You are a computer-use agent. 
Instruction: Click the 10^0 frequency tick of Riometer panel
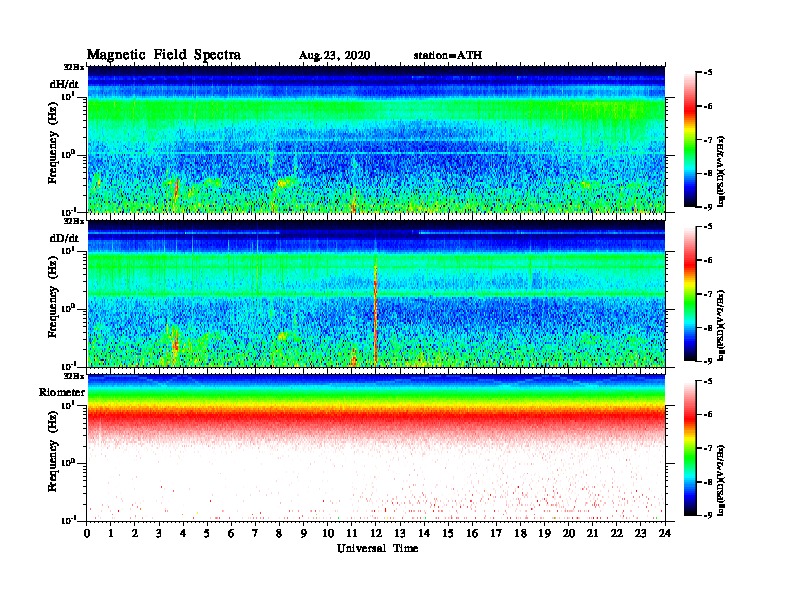[x=69, y=463]
